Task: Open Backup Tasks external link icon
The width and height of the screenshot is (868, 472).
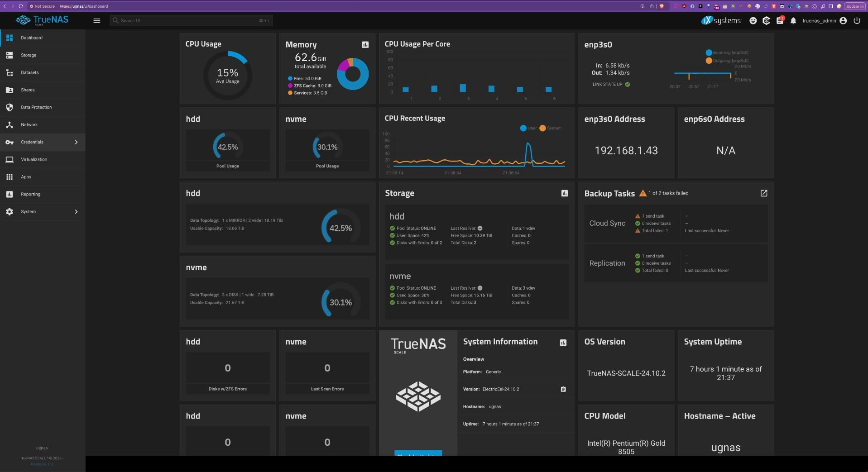Action: coord(764,193)
